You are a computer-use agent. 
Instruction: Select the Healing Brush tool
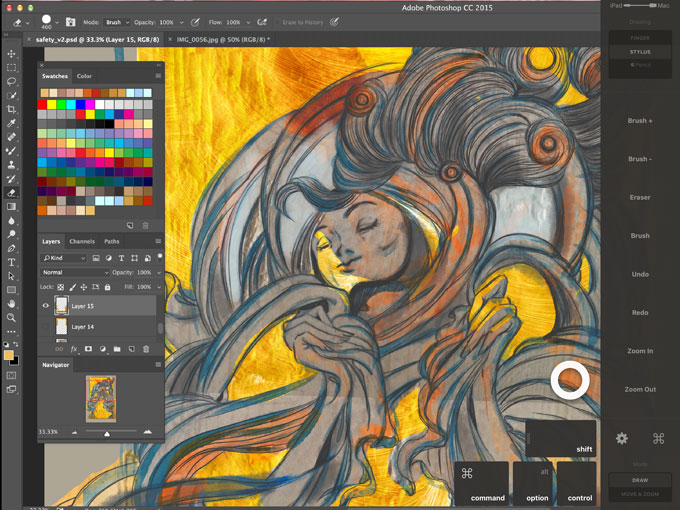(12, 137)
